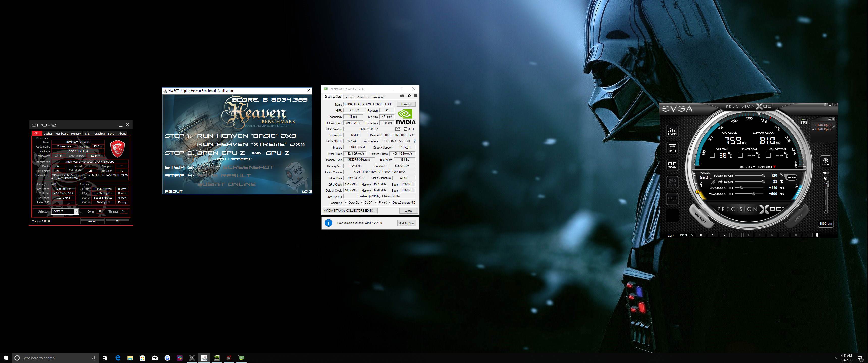
Task: Click the BIOS share/export icon in GPU-Z
Action: pos(398,129)
